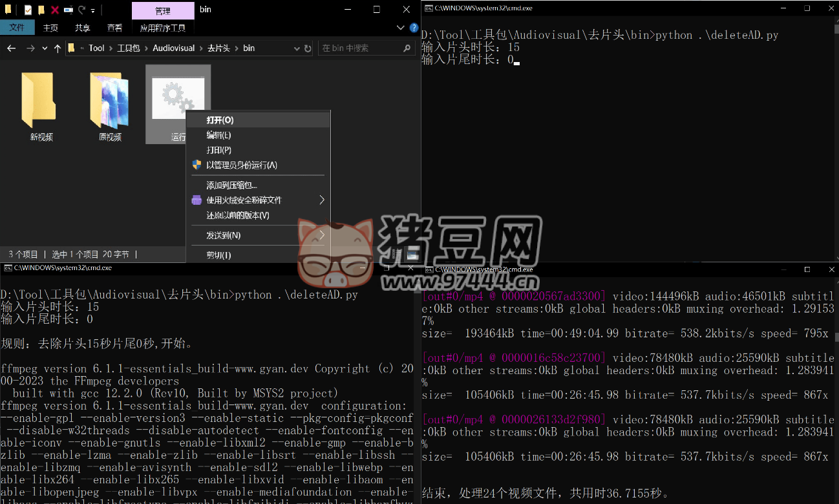Choose 以管理员身份运行(A) from context menu

(241, 165)
